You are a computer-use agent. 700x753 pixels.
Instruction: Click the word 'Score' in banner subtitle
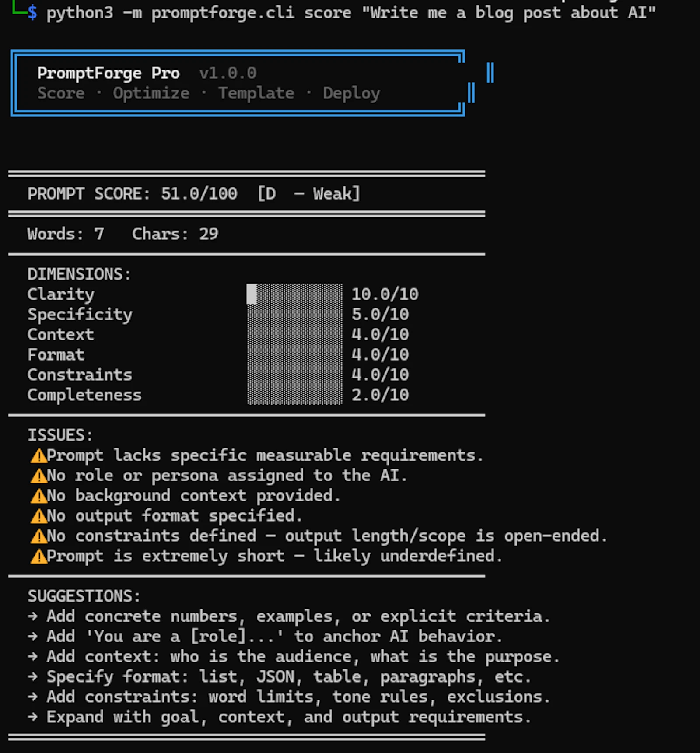(x=61, y=93)
